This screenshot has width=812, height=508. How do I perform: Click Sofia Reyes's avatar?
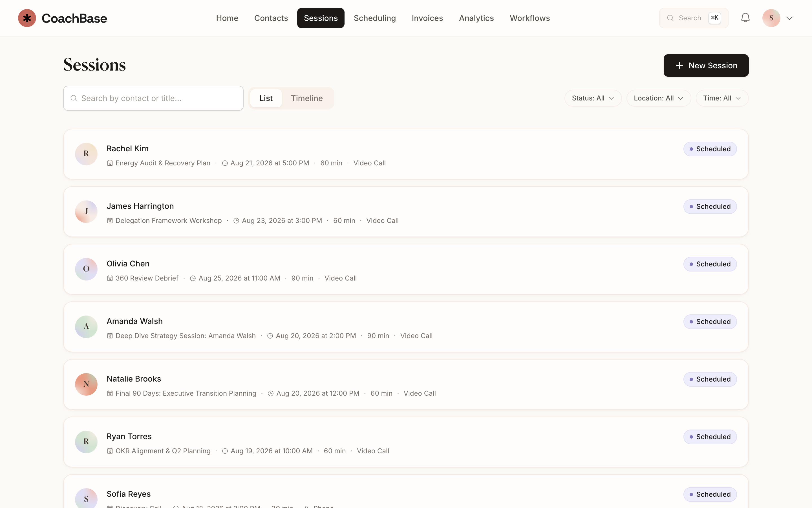tap(86, 499)
